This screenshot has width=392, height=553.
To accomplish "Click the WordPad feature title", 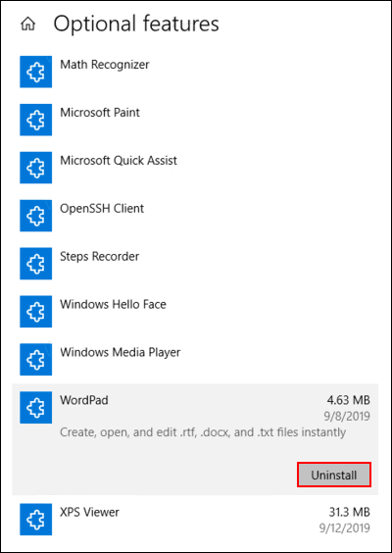I will pyautogui.click(x=84, y=400).
